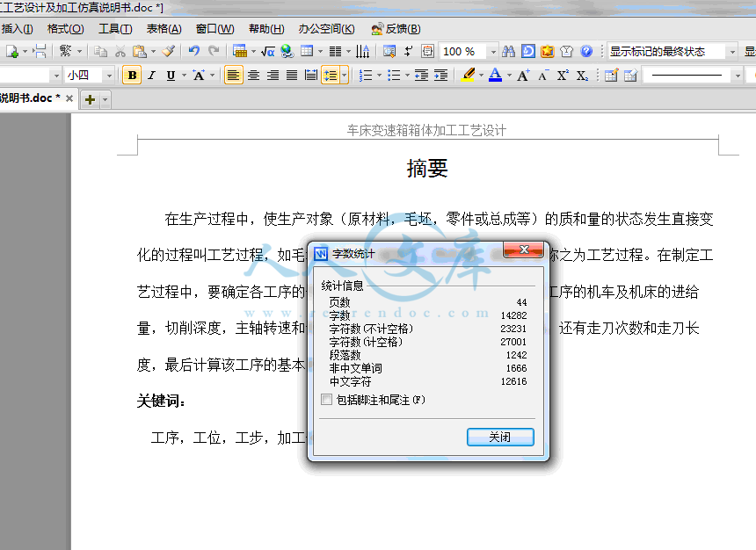Screen dimensions: 756x550
Task: Right align the paragraph
Action: point(273,76)
